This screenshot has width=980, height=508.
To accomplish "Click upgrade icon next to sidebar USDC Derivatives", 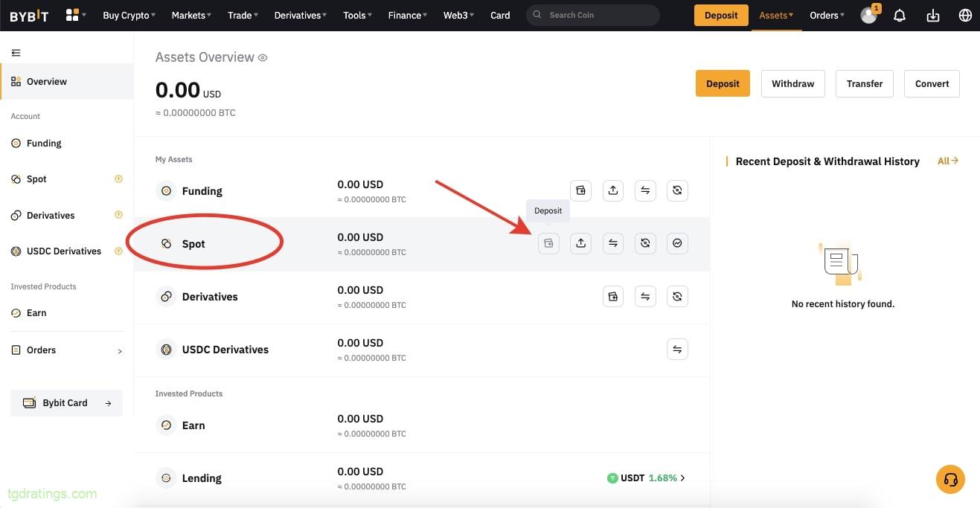I will pyautogui.click(x=118, y=251).
